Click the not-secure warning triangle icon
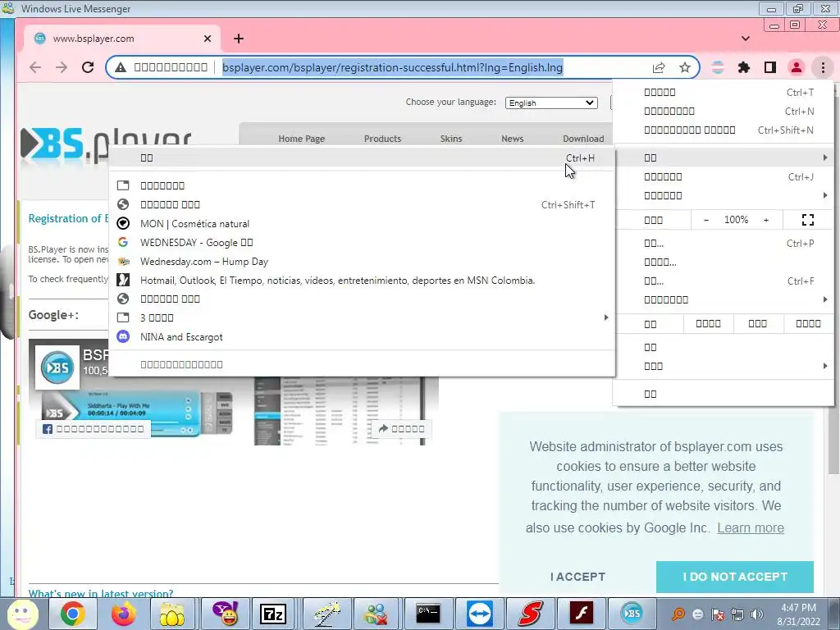840x630 pixels. pos(121,67)
